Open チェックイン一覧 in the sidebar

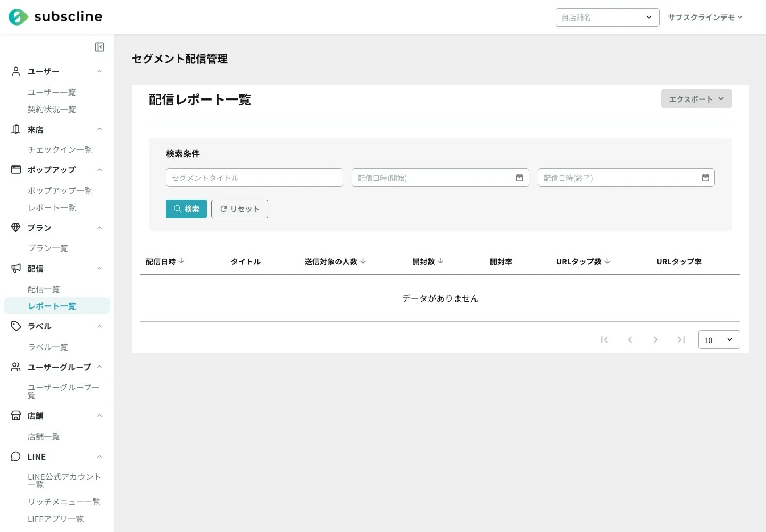[x=60, y=149]
